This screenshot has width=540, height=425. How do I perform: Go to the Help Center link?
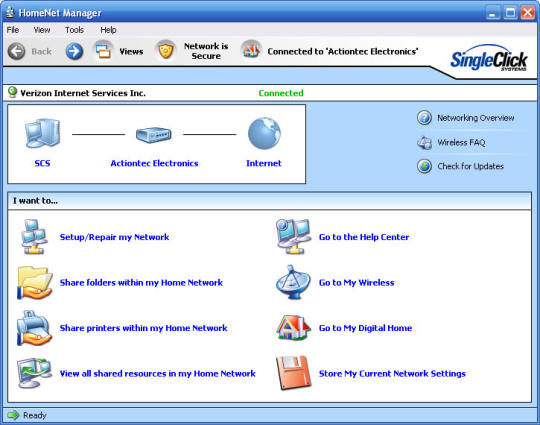tap(364, 237)
